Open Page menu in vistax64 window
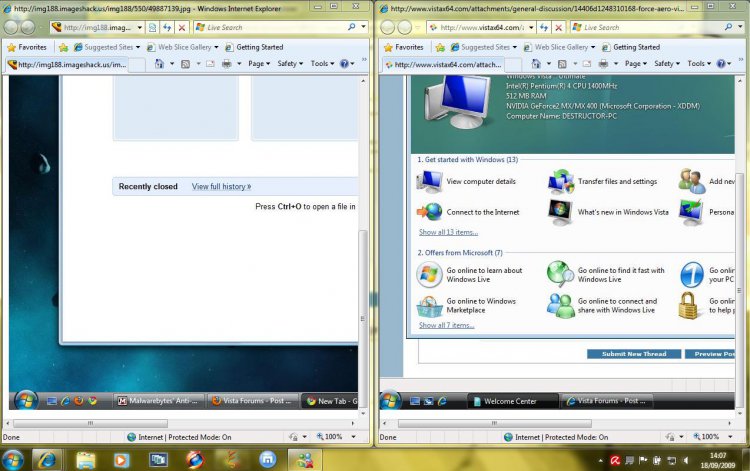This screenshot has height=471, width=750. click(636, 64)
